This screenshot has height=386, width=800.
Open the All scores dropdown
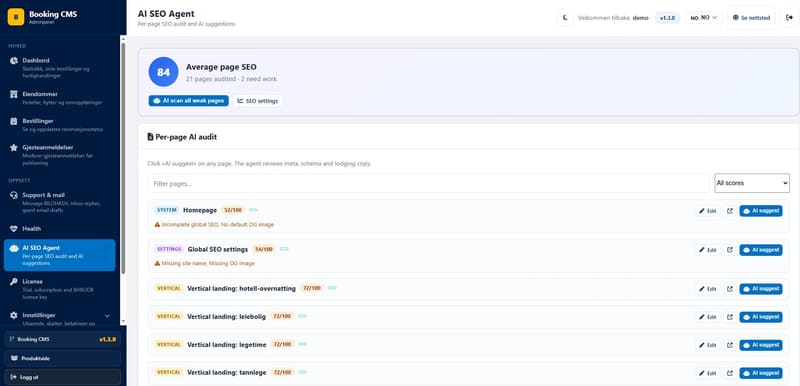click(752, 183)
